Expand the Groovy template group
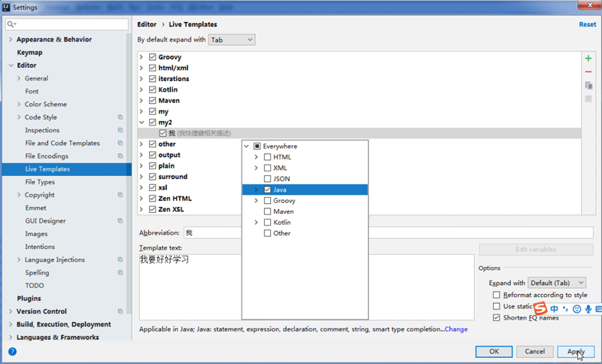 tap(142, 57)
